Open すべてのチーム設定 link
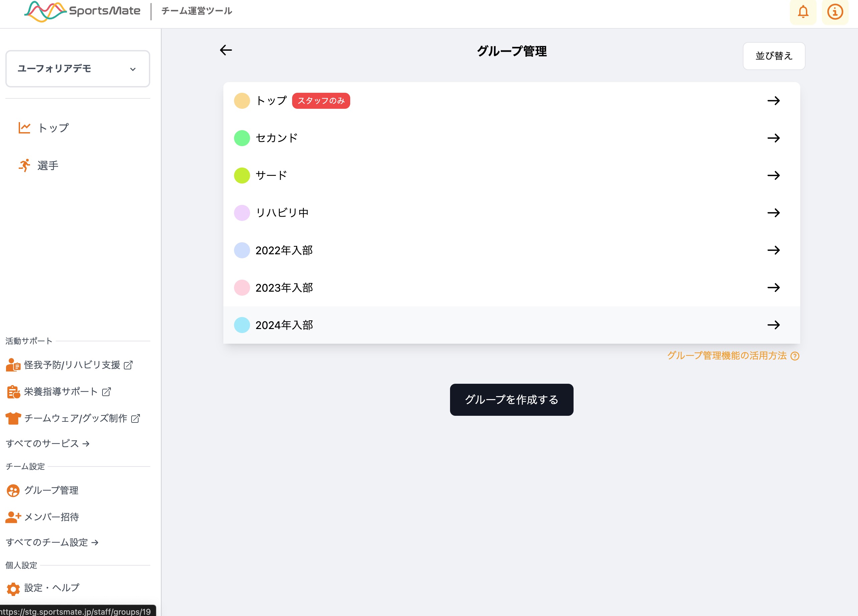Image resolution: width=858 pixels, height=616 pixels. pyautogui.click(x=52, y=542)
